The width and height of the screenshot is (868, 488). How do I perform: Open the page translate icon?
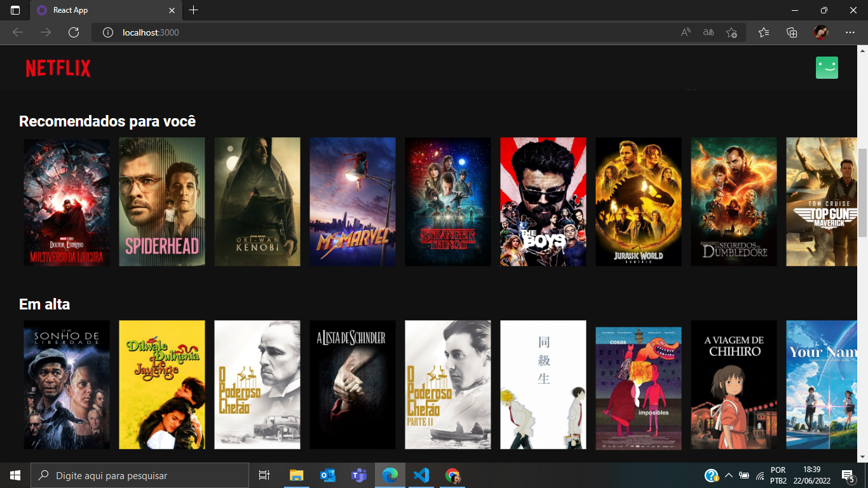point(707,32)
